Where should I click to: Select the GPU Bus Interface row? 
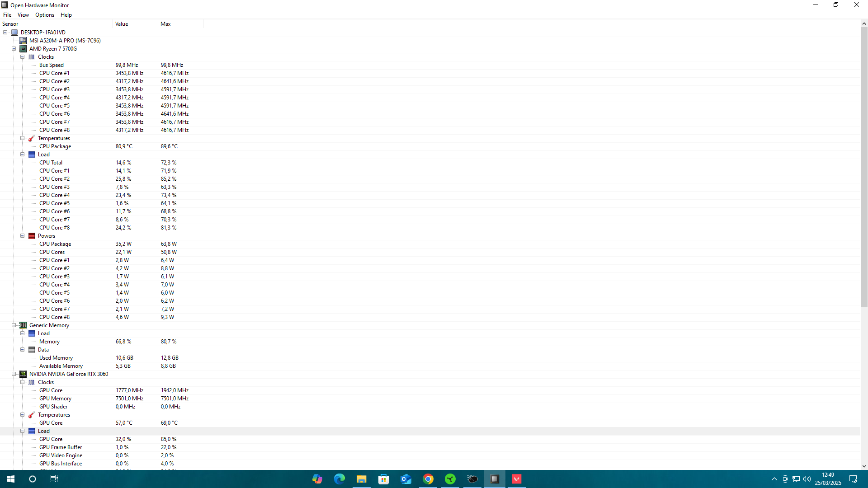click(x=429, y=464)
